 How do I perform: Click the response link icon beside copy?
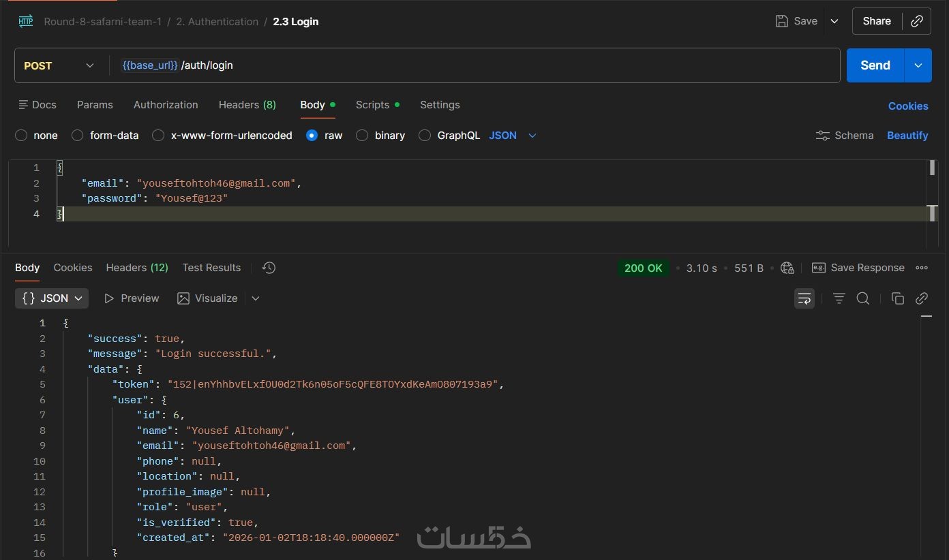[922, 298]
